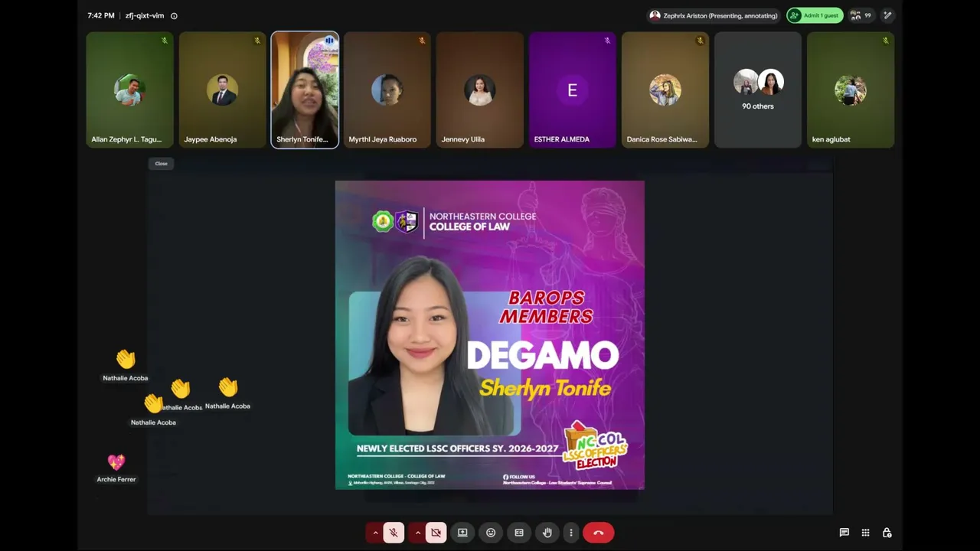Click the meeting code zfj-qixt-vim
The image size is (980, 551).
[x=145, y=15]
